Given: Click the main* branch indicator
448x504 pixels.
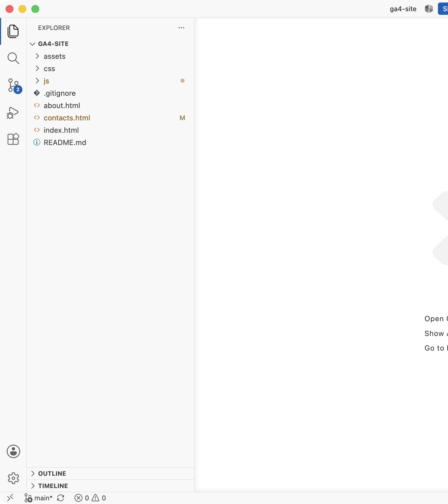Looking at the screenshot, I should click(38, 498).
